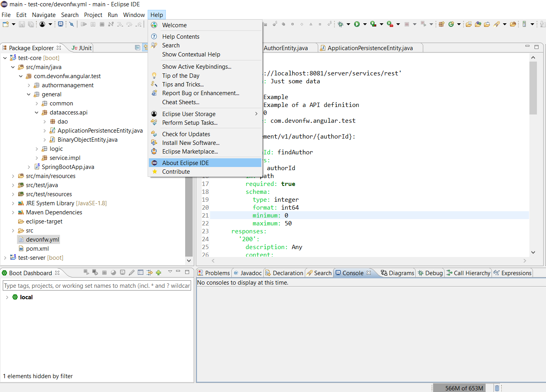546x392 pixels.
Task: Open Install New Software menu entry
Action: click(x=191, y=143)
